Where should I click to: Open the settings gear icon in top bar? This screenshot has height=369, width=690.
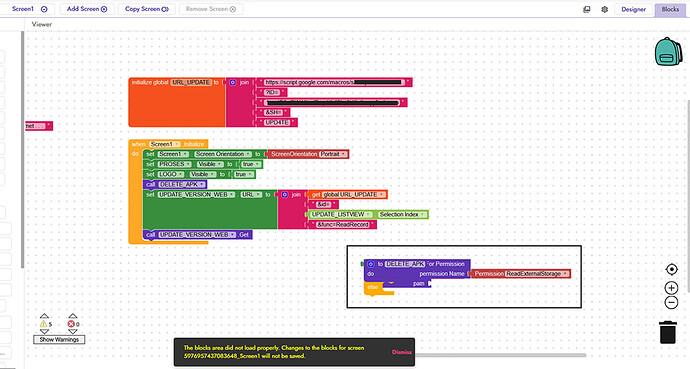tap(605, 9)
